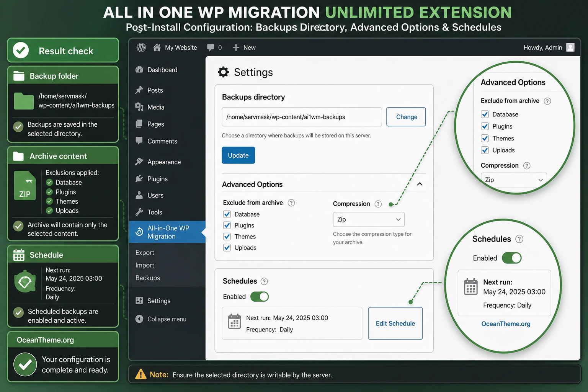Open the Export submenu item

coord(145,253)
